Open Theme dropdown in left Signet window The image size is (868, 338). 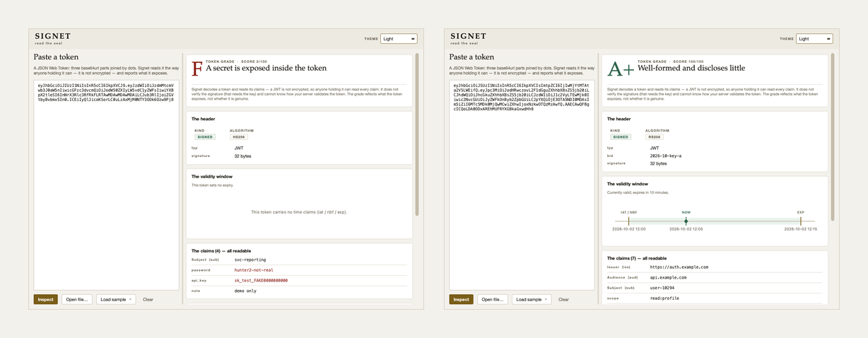[399, 39]
